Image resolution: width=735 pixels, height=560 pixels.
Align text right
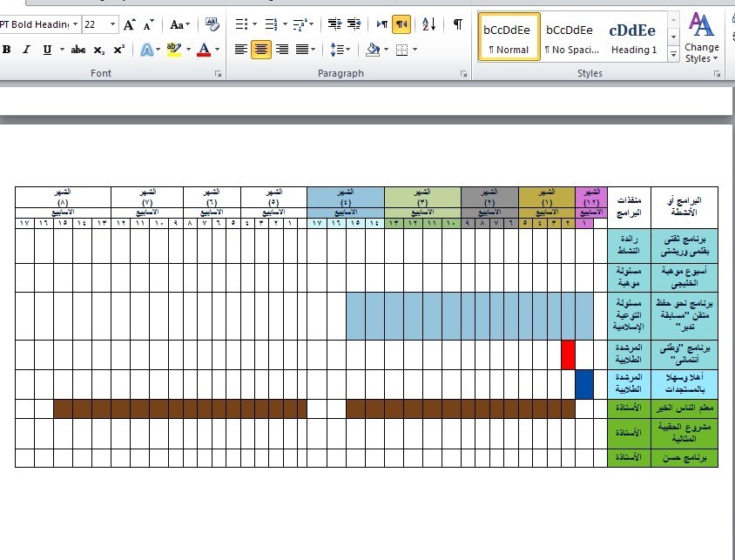(282, 49)
